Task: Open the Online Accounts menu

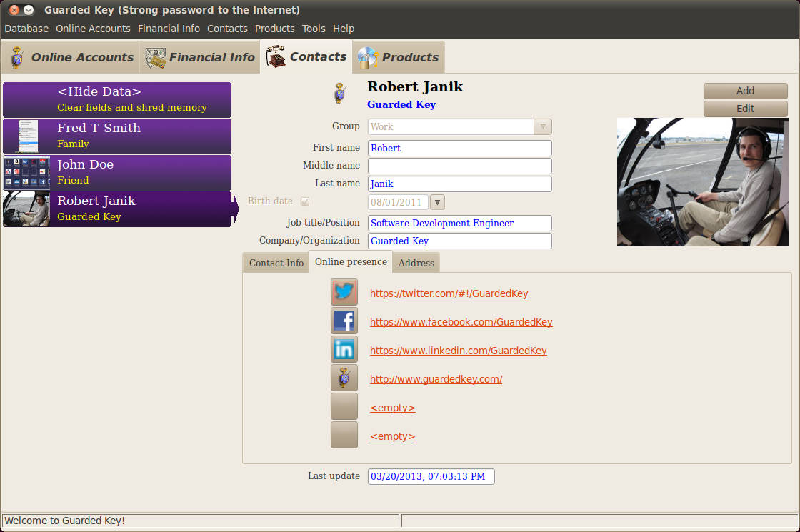Action: pyautogui.click(x=93, y=29)
